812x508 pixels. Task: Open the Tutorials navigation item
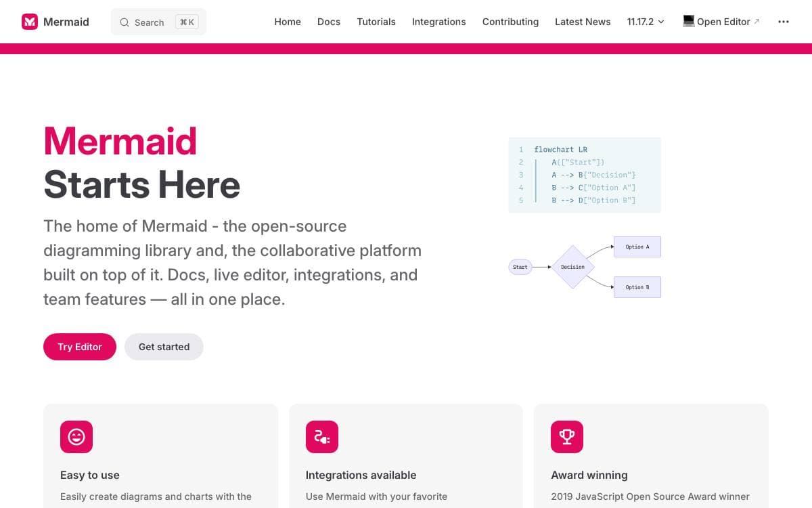coord(376,22)
